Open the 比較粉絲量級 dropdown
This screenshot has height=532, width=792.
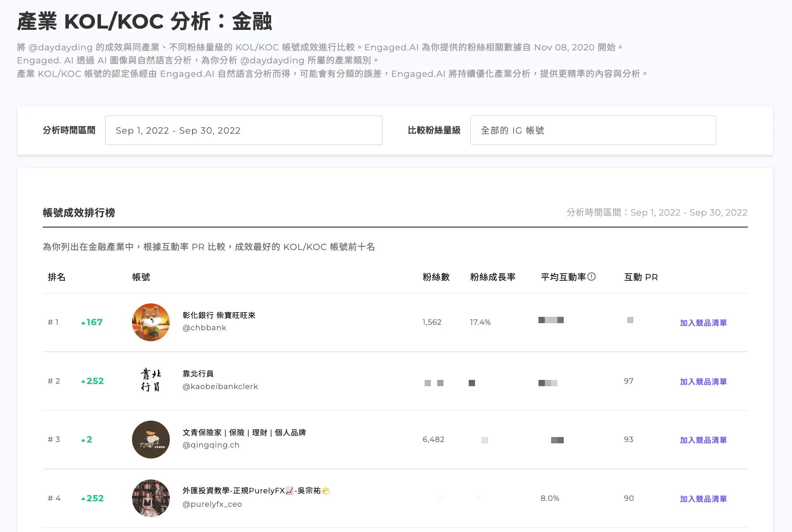pyautogui.click(x=593, y=130)
